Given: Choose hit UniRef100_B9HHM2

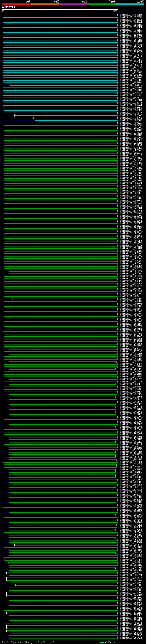Looking at the screenshot, I should click(x=131, y=35).
